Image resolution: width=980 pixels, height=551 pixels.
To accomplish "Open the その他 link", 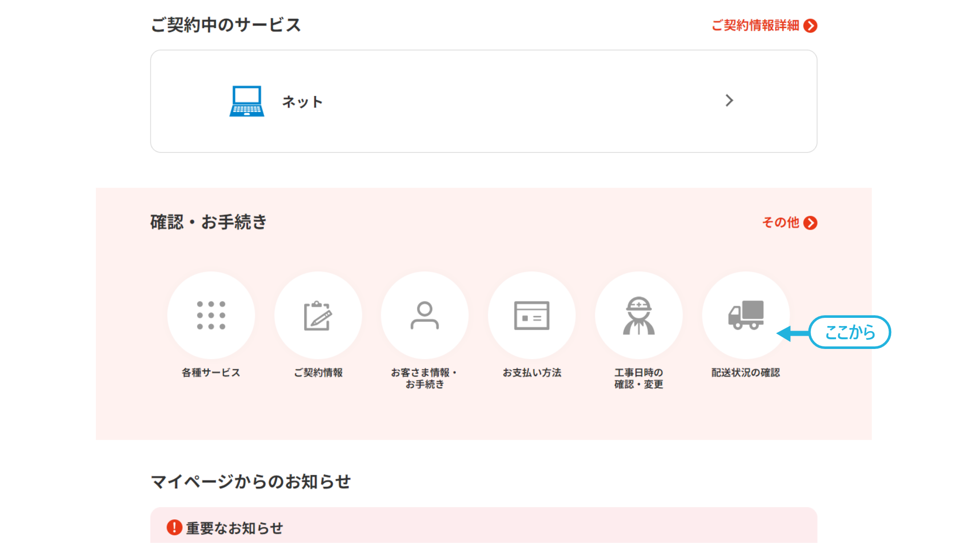I will click(x=780, y=222).
